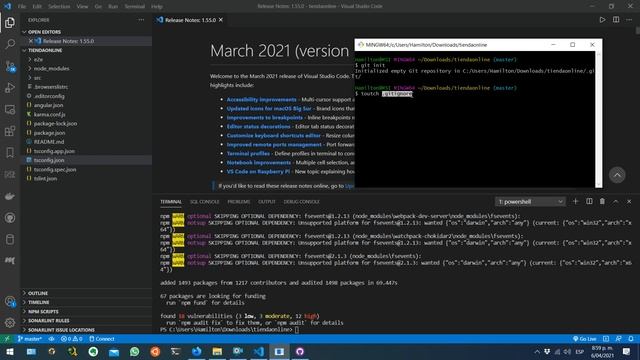This screenshot has width=640, height=360.
Task: Click Windows Start button in taskbar
Action: coord(10,351)
